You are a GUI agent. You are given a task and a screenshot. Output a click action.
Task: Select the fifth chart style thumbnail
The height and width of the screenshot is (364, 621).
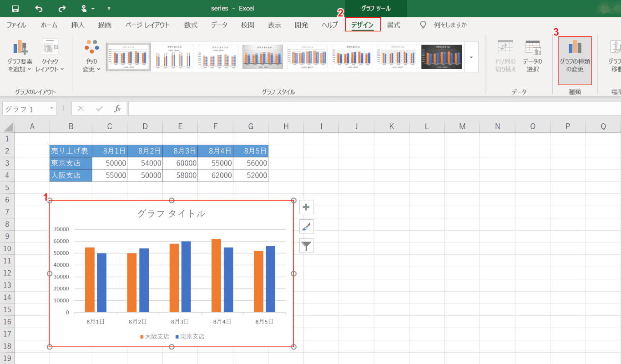coord(307,57)
